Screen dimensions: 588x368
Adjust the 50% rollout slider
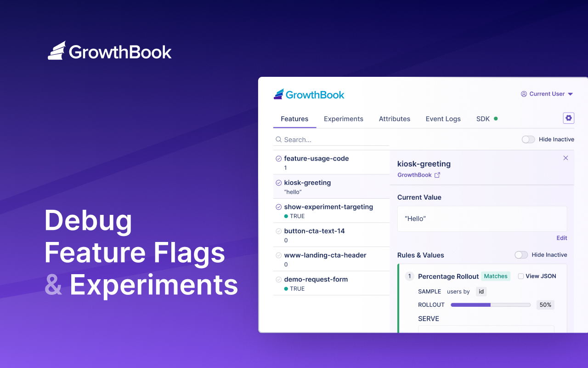click(491, 305)
